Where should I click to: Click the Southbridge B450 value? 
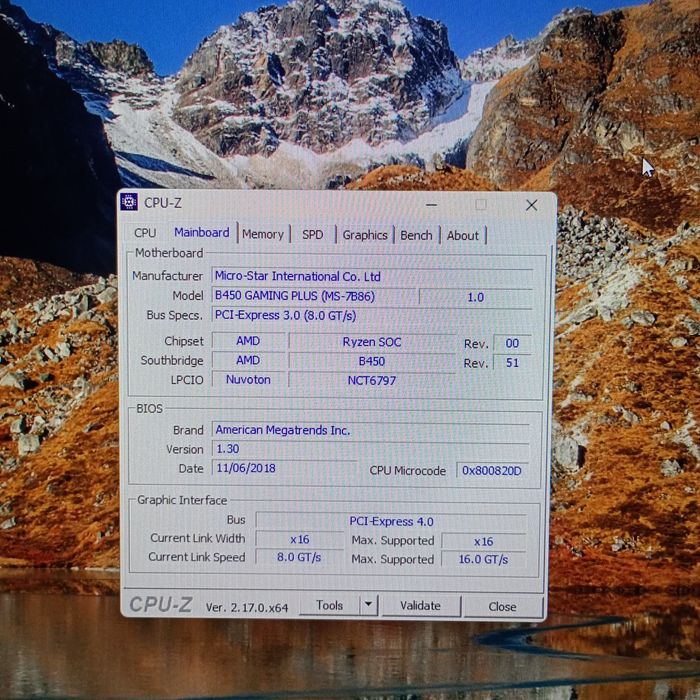click(372, 361)
